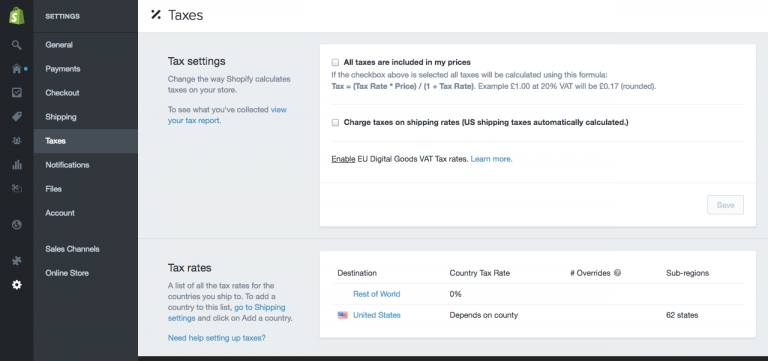
Task: Open Rest of World tax rate
Action: pyautogui.click(x=376, y=294)
